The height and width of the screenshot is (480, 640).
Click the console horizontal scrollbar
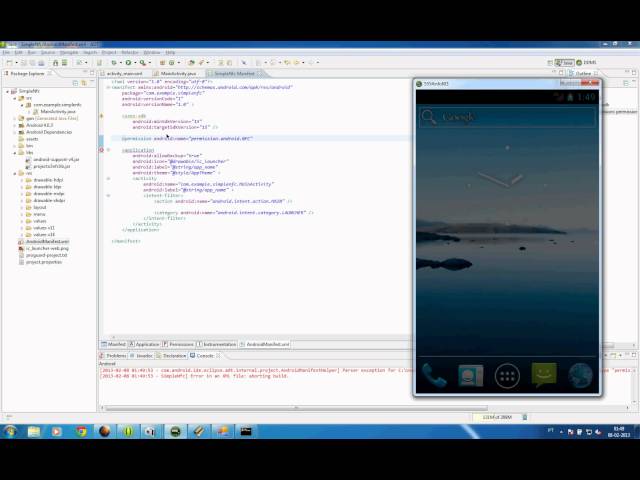[x=296, y=408]
